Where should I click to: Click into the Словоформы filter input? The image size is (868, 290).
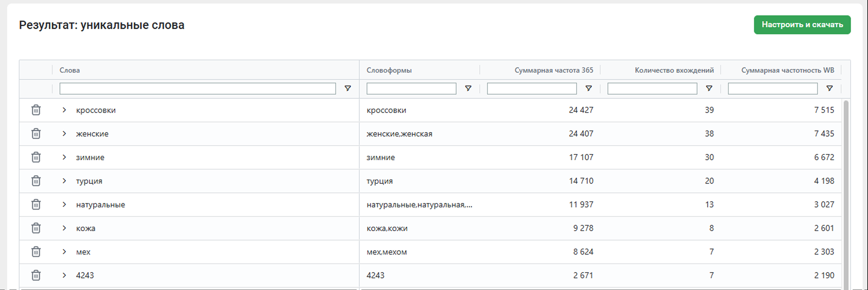pos(411,88)
